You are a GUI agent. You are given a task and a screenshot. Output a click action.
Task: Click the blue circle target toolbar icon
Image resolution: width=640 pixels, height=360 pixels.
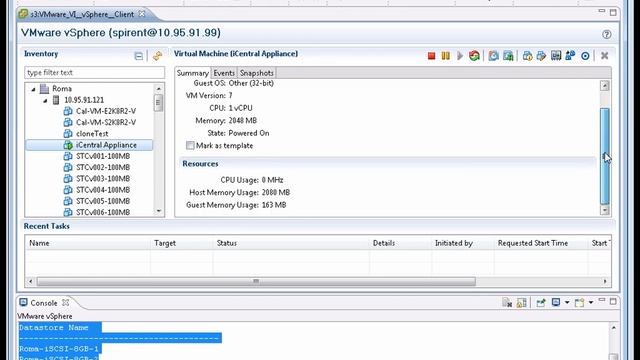tap(585, 56)
